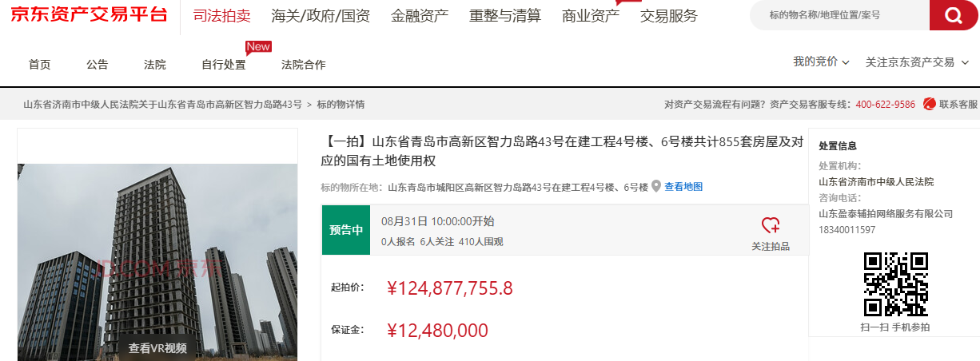Click the 联系客服 link
Viewport: 980px width, 361px height.
[958, 104]
